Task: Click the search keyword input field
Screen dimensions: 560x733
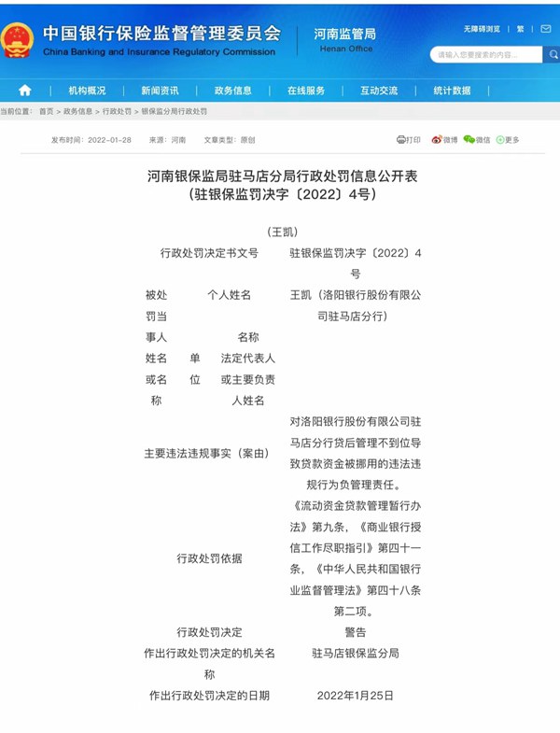Action: [x=485, y=55]
